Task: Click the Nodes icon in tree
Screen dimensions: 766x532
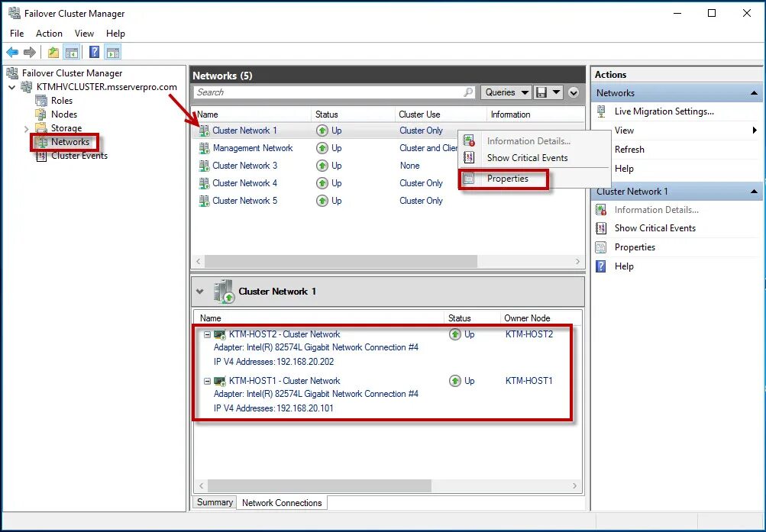Action: (x=41, y=114)
